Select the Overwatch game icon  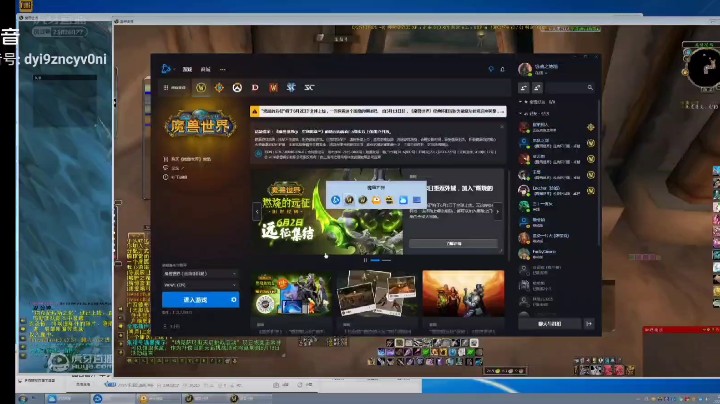(x=237, y=87)
